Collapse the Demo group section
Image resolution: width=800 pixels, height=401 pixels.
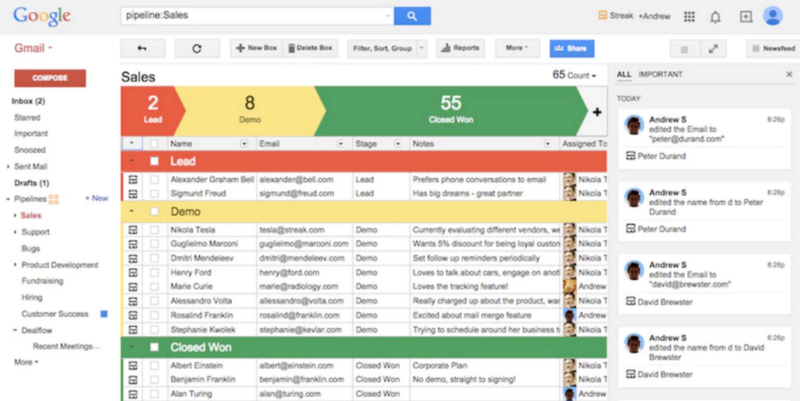pos(131,212)
